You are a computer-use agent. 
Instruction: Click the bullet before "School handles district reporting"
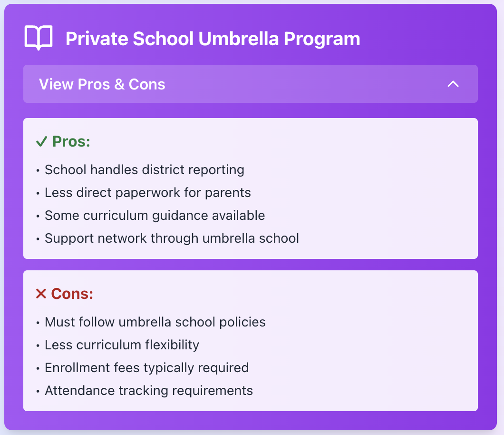click(38, 170)
